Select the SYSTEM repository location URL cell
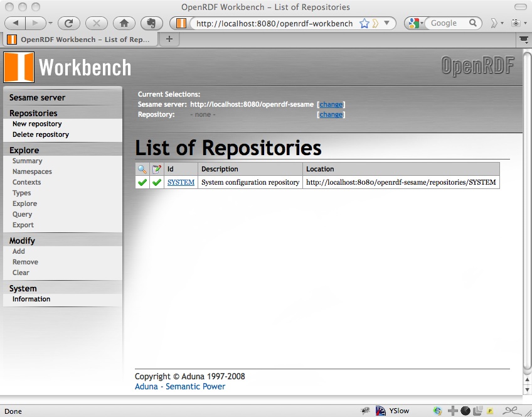The image size is (532, 417). [x=401, y=182]
